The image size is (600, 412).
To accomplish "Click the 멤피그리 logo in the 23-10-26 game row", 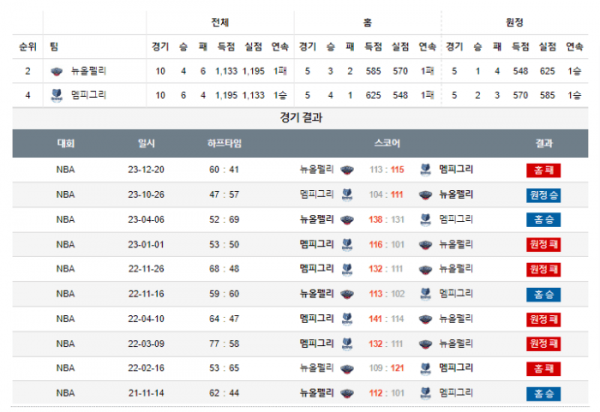I will click(347, 195).
